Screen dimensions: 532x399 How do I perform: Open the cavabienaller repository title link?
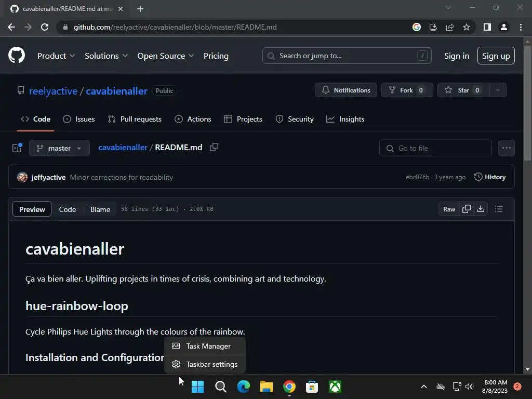click(116, 91)
